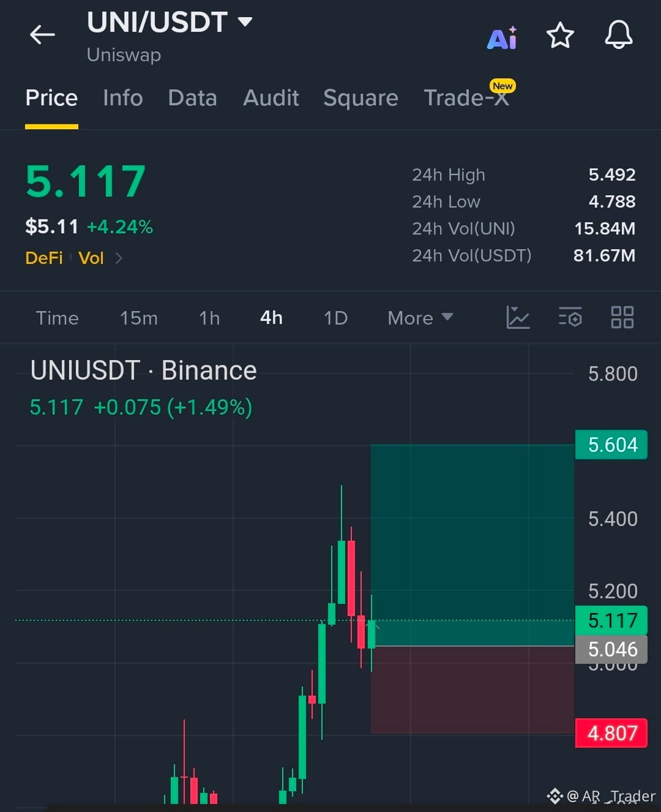Select the 1D chart interval

(335, 318)
